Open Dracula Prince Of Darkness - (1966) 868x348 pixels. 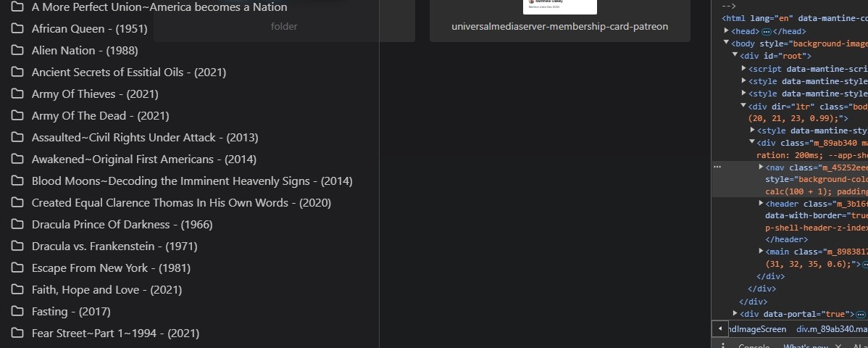(122, 225)
